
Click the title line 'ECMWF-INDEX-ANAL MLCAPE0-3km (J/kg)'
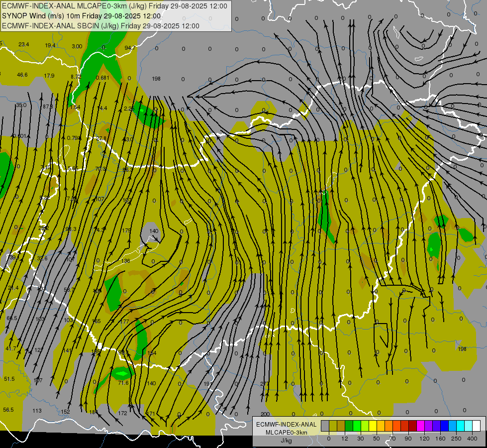click(75, 6)
